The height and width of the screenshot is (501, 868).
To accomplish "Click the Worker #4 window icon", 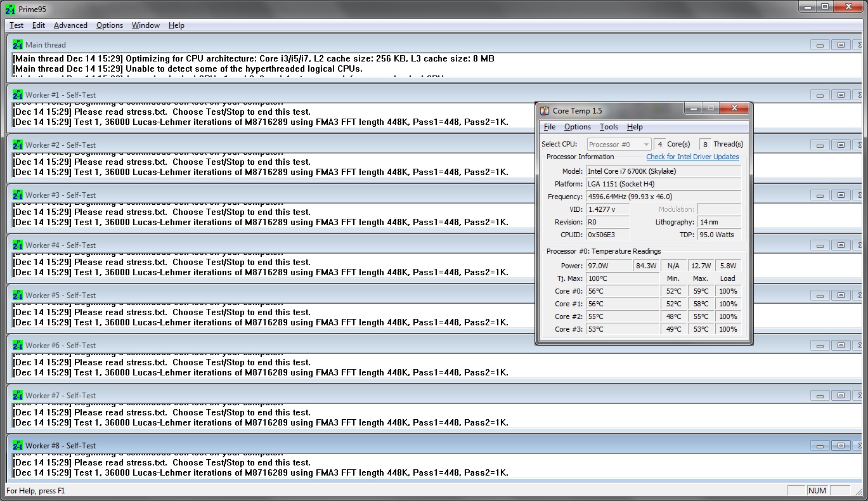I will (x=18, y=245).
